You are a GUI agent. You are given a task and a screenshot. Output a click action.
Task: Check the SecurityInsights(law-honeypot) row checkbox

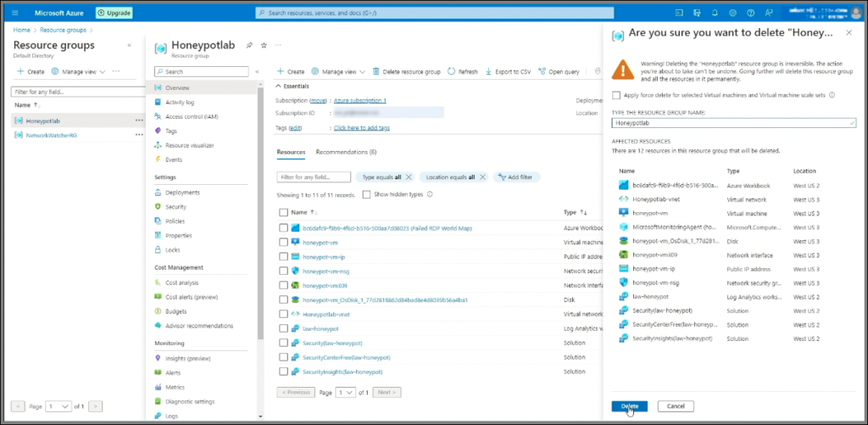point(283,372)
